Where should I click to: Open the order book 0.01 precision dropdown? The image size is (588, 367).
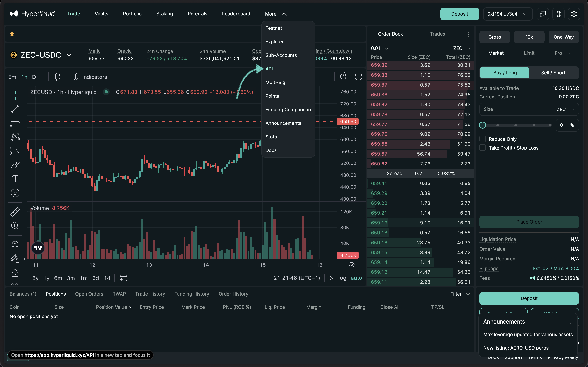(x=380, y=48)
